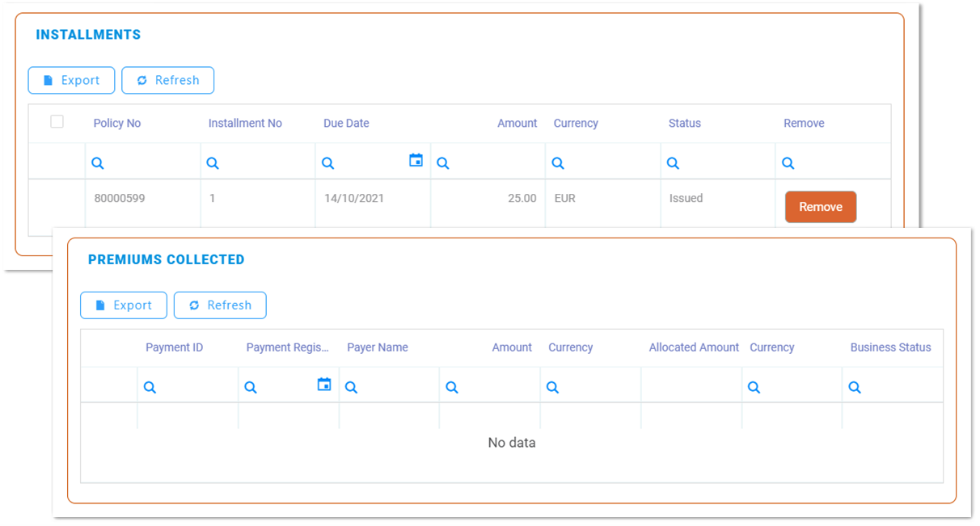Remove installment for policy 80000599
Viewport: 980px width, 526px height.
(820, 207)
